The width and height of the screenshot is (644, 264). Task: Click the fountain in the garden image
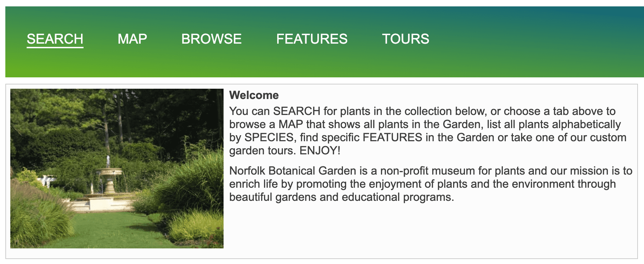[108, 177]
